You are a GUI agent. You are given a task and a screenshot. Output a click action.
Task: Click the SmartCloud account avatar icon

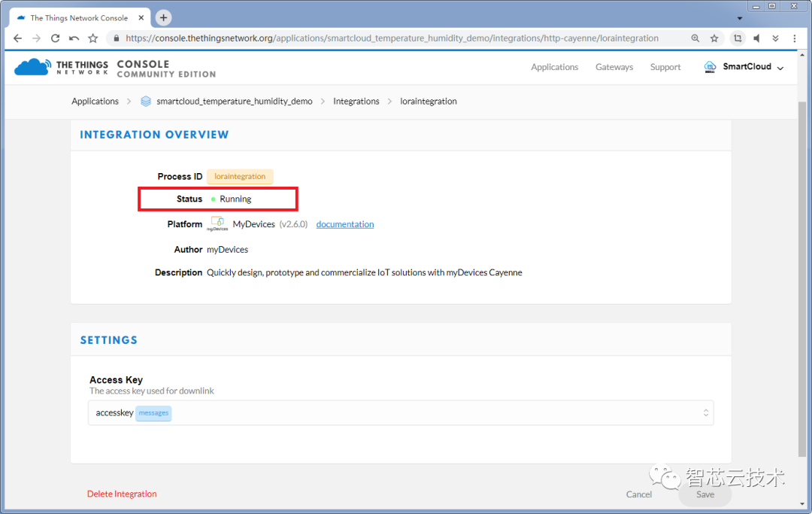tap(710, 67)
